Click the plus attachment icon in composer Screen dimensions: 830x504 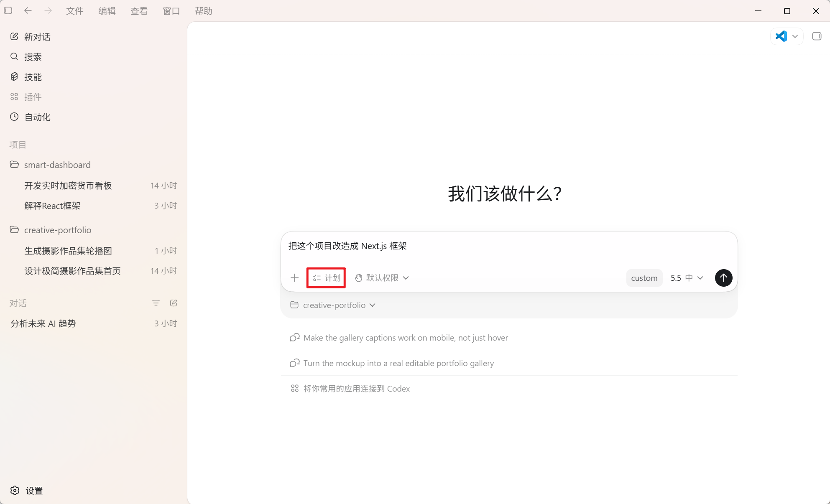pos(295,278)
